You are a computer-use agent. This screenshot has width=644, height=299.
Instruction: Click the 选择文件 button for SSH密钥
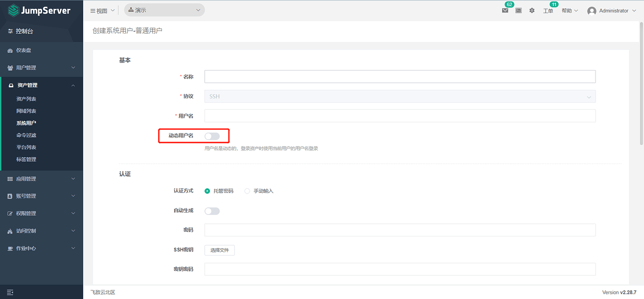(219, 250)
